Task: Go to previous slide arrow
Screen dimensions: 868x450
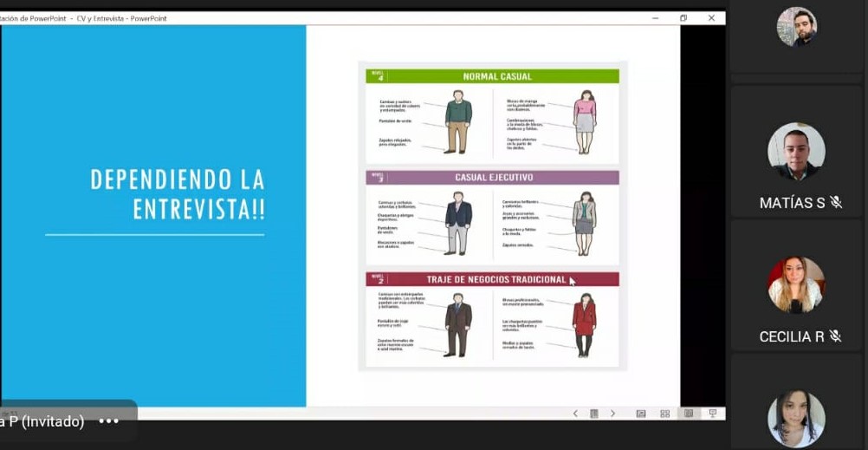Action: click(x=575, y=414)
